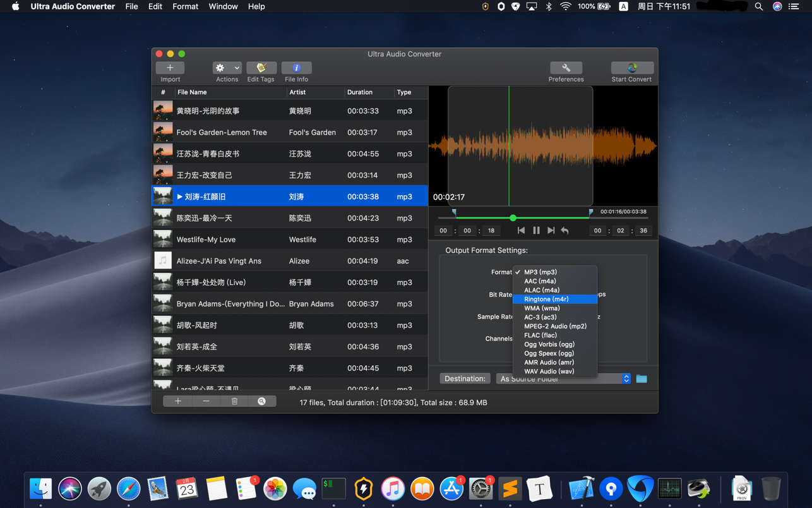Click the magnifier icon below file list
812x508 pixels.
tap(261, 401)
